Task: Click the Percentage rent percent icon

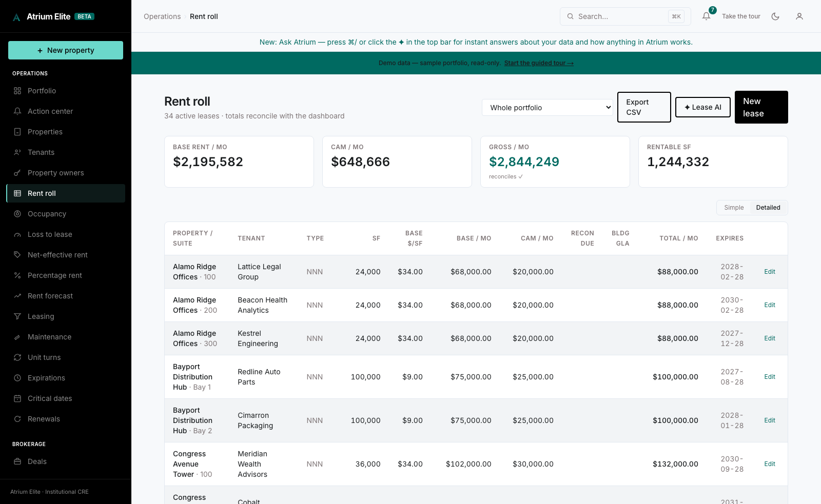Action: click(x=17, y=275)
